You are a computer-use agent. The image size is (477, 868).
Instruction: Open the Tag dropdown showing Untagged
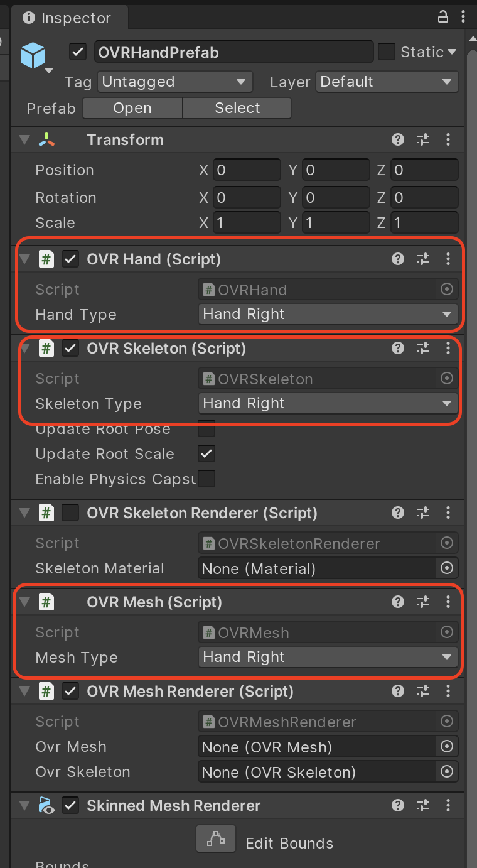click(x=175, y=82)
